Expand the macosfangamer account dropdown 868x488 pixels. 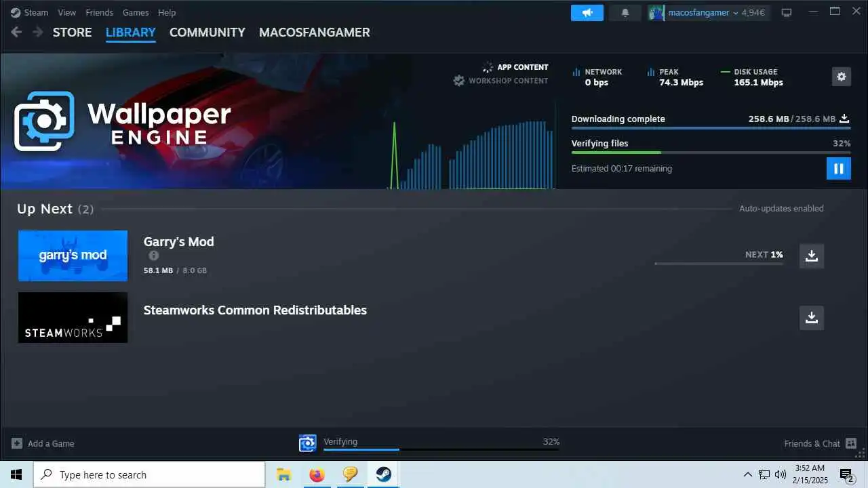(x=735, y=13)
